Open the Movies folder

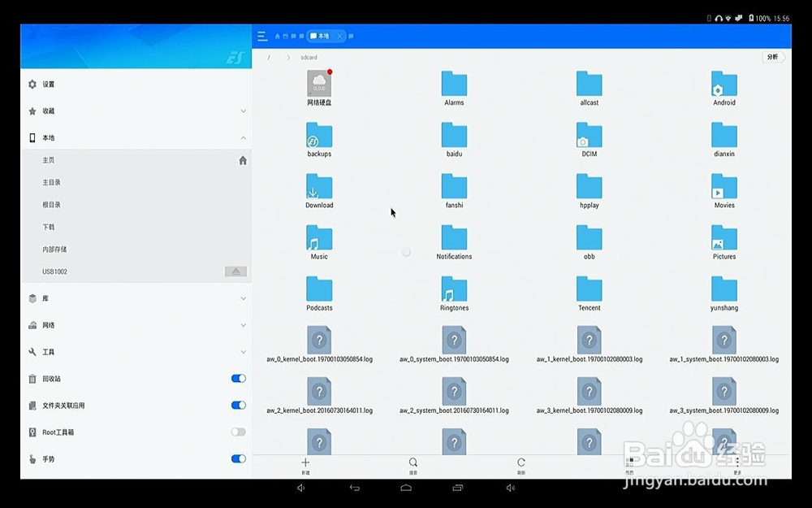tap(724, 191)
